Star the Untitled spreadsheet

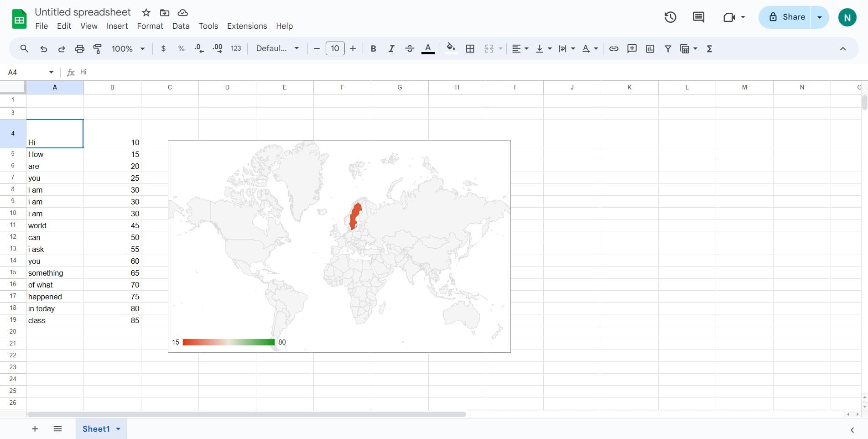146,12
